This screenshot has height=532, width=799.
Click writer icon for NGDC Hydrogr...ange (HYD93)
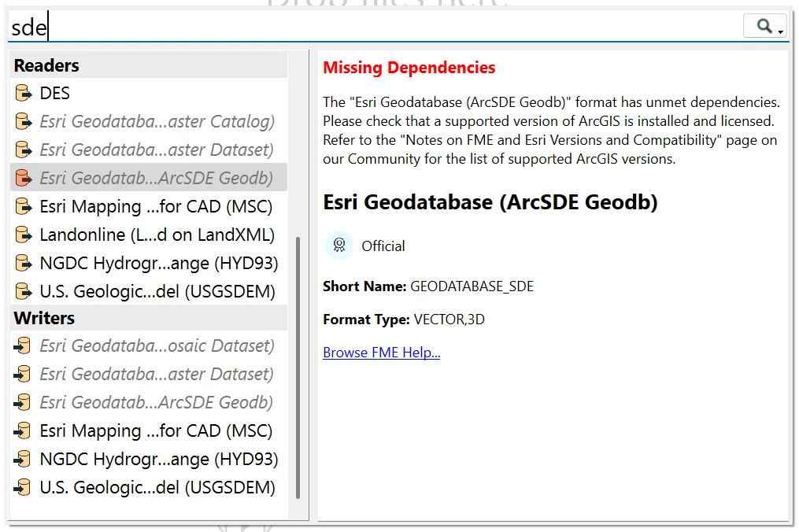(22, 459)
